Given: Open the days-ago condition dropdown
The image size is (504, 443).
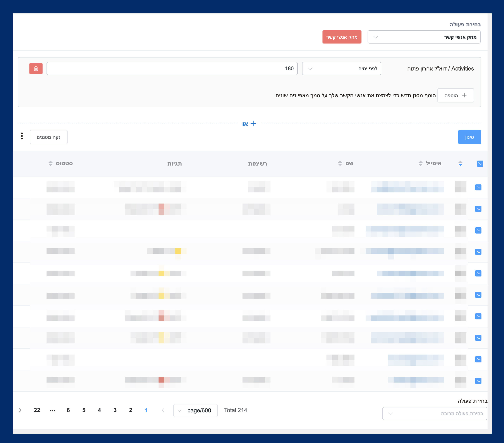Looking at the screenshot, I should click(341, 69).
